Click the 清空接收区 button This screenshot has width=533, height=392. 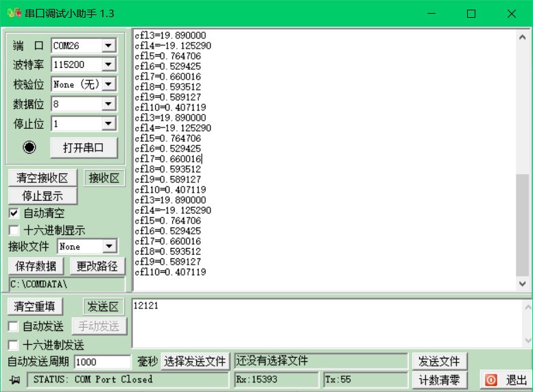point(43,177)
